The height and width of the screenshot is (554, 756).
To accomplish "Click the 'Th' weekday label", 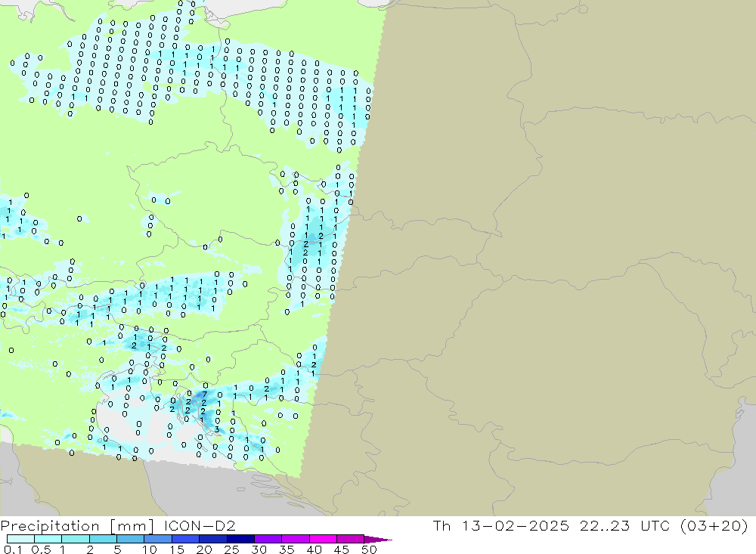I will (442, 525).
